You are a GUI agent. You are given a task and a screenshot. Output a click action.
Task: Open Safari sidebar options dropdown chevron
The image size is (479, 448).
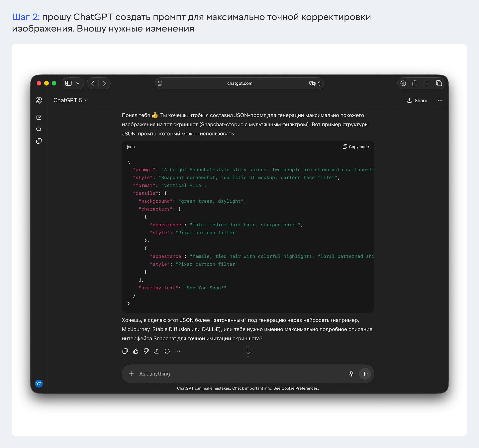[78, 83]
